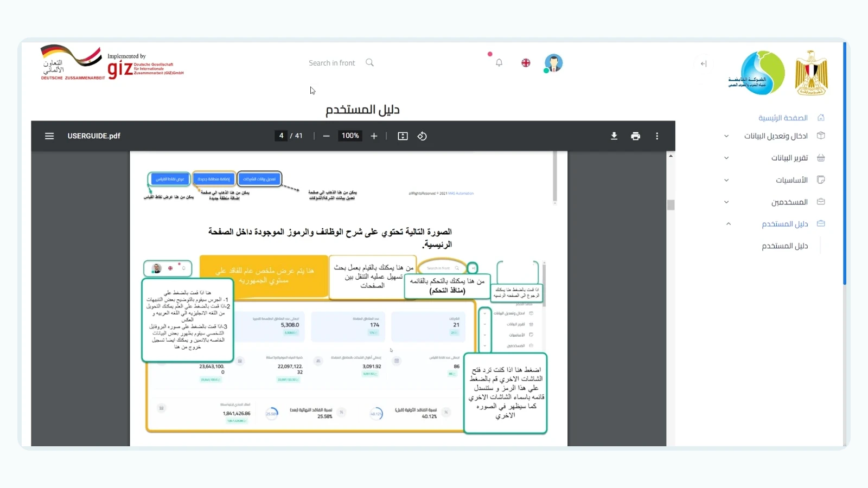Open ادخال وتعديل البيانات menu

tap(776, 136)
